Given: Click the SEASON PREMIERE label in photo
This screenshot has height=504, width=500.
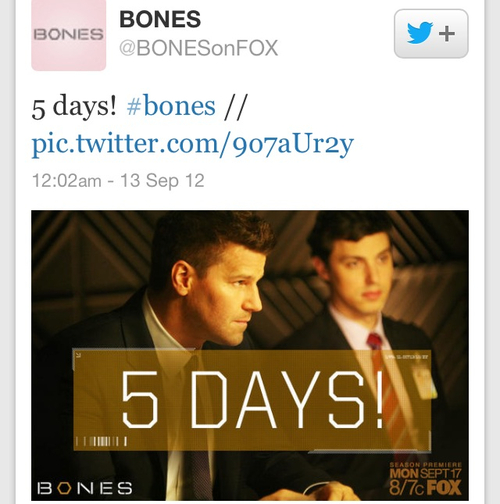Looking at the screenshot, I should 426,465.
